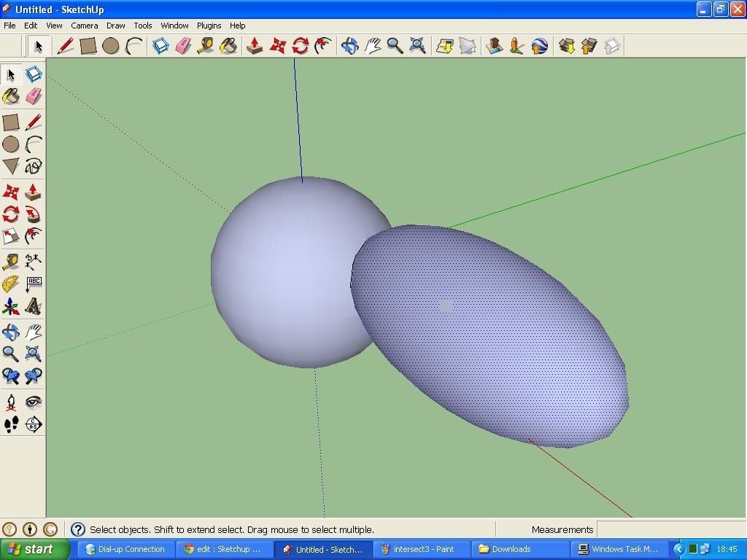This screenshot has width=747, height=560.
Task: Click the status bar help question mark
Action: click(77, 529)
